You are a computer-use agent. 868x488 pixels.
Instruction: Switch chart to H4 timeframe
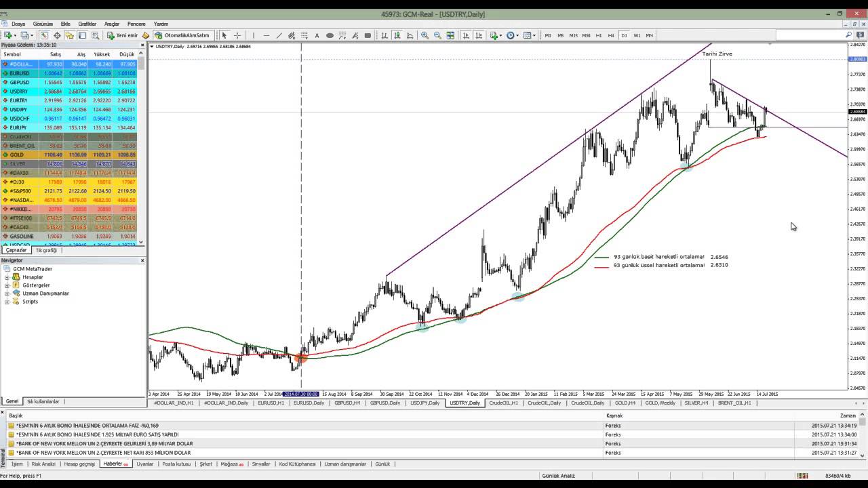tap(611, 35)
